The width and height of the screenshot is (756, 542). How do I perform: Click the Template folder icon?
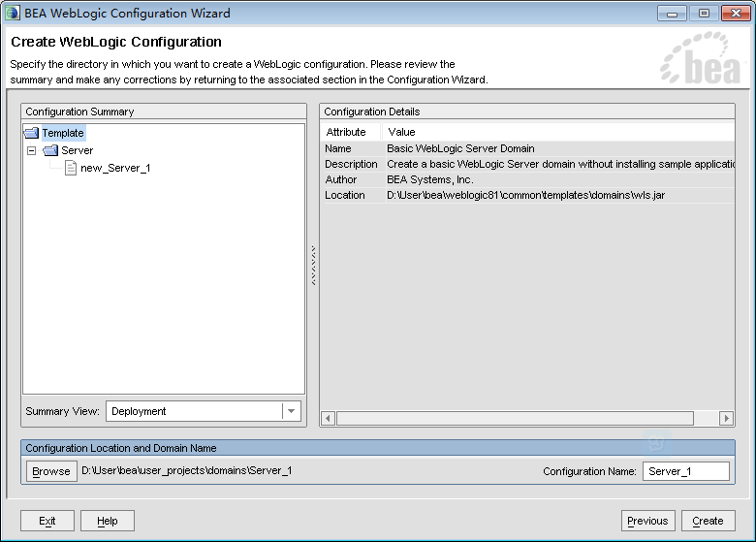point(31,133)
